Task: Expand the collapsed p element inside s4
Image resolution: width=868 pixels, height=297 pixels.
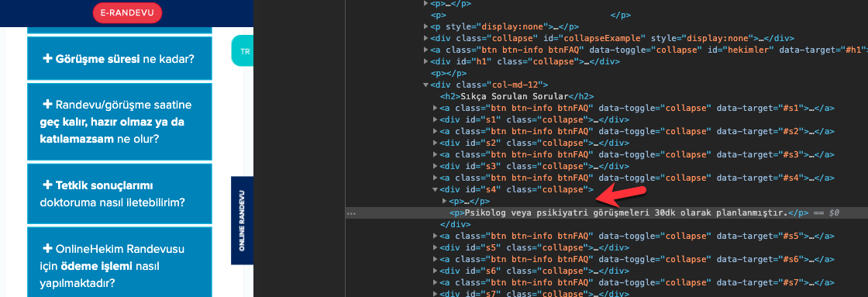Action: (x=444, y=202)
